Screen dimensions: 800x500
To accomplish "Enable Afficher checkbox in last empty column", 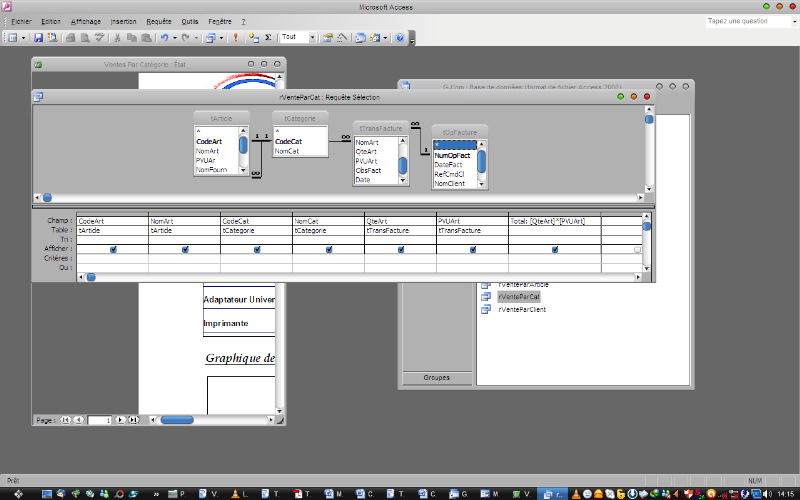I will click(637, 250).
